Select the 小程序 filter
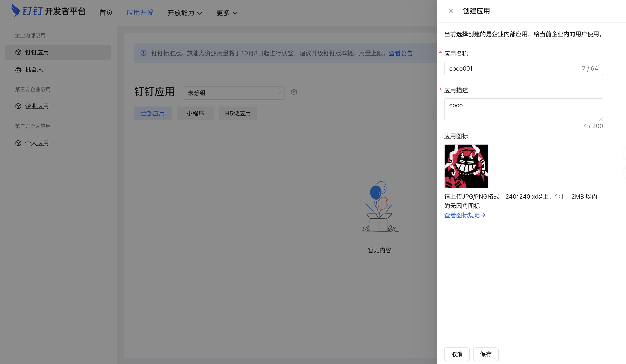The height and width of the screenshot is (364, 626). click(x=195, y=113)
